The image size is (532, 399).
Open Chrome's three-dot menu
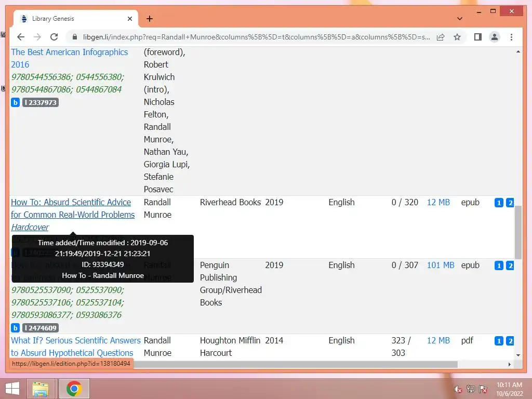coord(511,37)
